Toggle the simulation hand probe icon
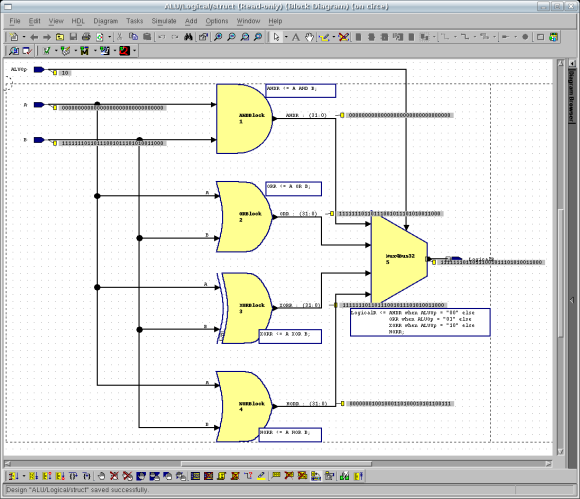 pos(101,476)
